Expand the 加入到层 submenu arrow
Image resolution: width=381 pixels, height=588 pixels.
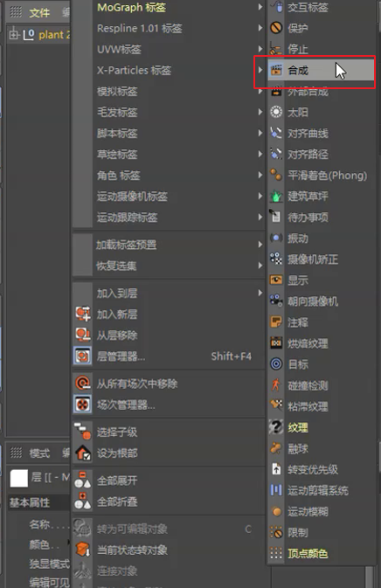click(260, 293)
